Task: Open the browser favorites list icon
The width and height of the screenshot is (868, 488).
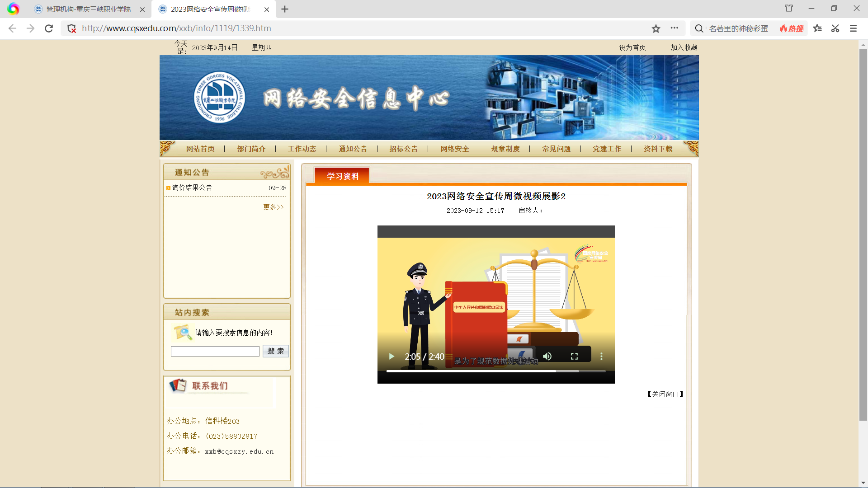Action: [817, 28]
